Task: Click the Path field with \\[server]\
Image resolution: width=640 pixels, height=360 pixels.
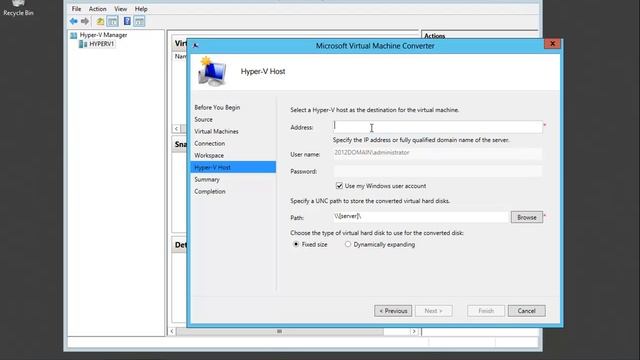Action: 421,217
